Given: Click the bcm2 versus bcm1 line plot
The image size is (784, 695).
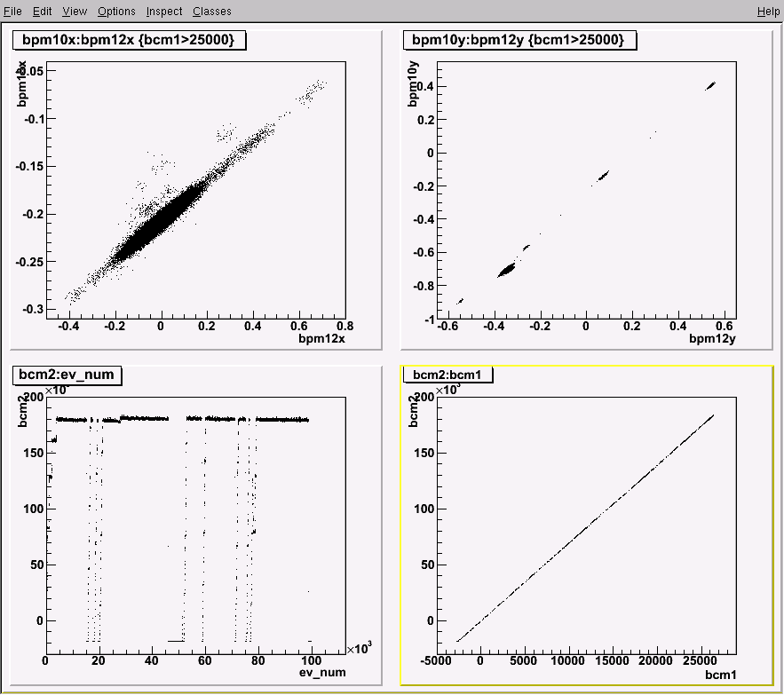Looking at the screenshot, I should [587, 525].
